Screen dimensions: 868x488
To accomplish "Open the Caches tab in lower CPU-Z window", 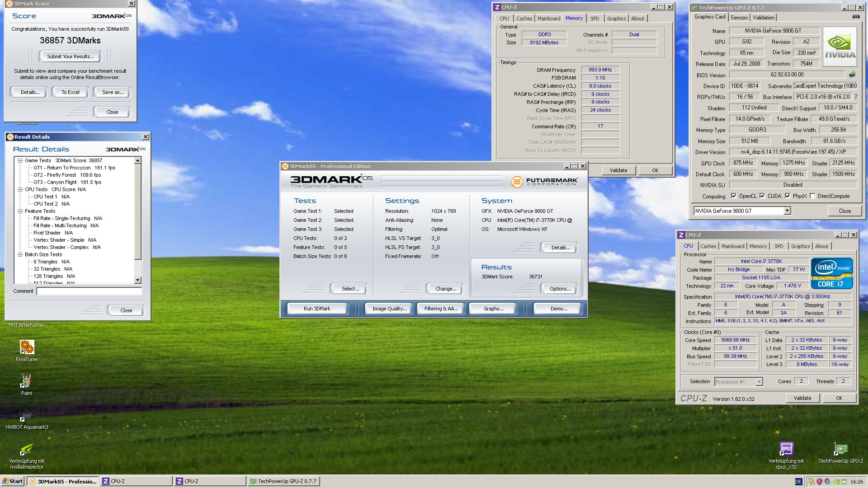I will tap(708, 246).
